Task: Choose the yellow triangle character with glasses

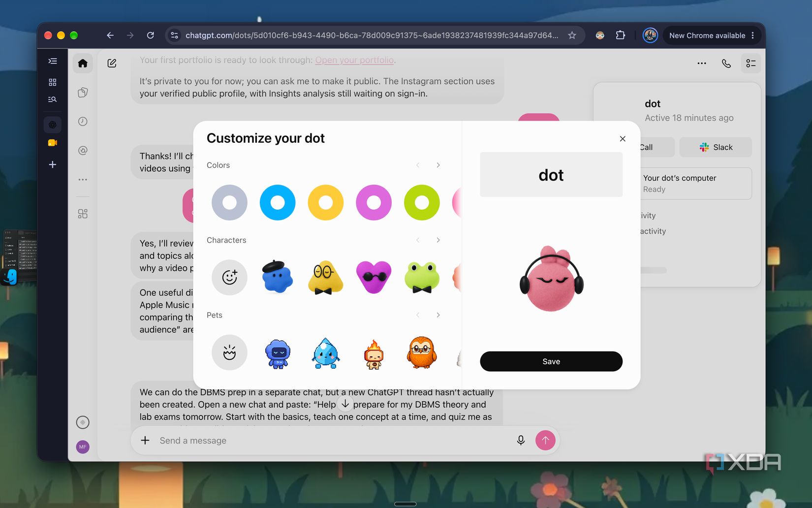Action: click(x=326, y=277)
